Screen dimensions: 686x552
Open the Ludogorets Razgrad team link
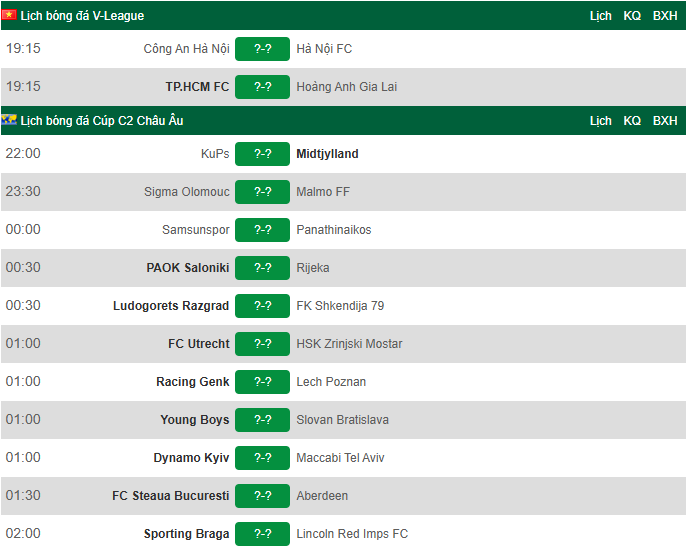coord(171,306)
